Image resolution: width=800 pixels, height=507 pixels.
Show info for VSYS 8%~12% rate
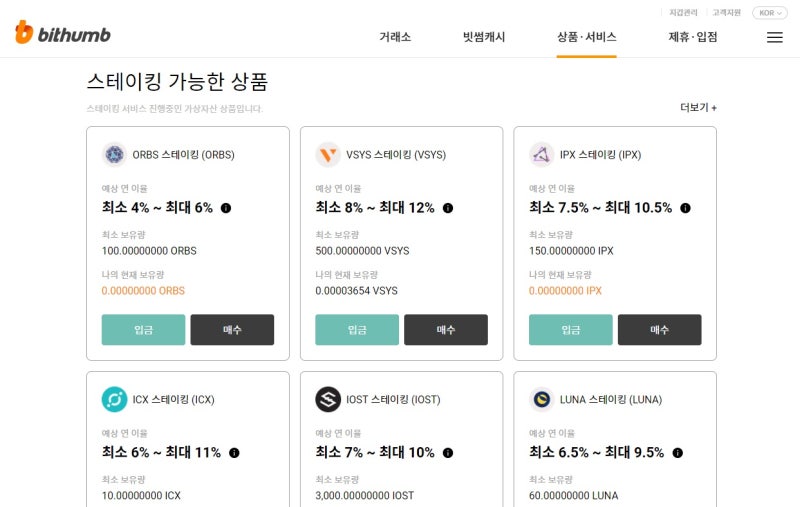[448, 208]
